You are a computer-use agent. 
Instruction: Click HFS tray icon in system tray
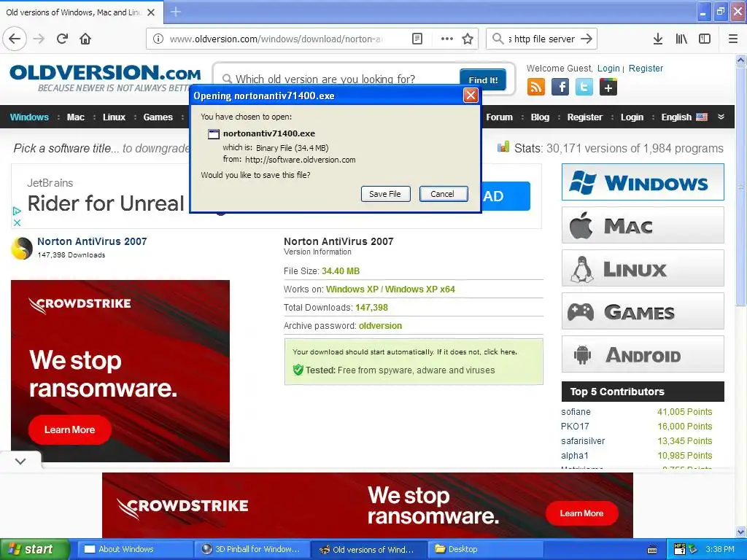click(x=679, y=549)
